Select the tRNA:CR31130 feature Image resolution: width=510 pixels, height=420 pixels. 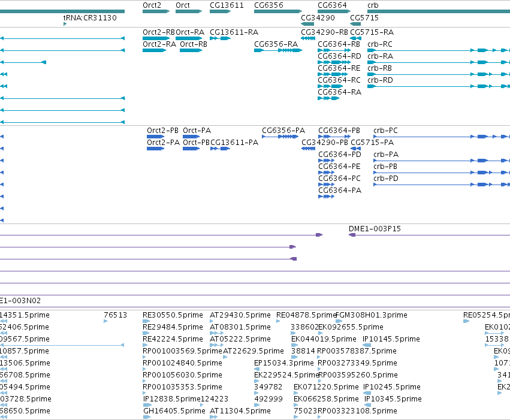[x=65, y=24]
